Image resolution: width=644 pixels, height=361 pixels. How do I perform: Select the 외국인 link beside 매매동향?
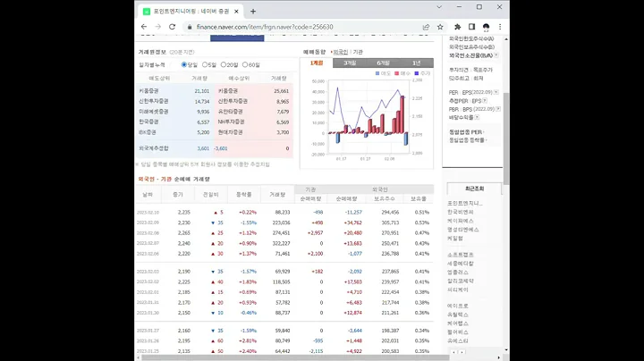coord(341,52)
